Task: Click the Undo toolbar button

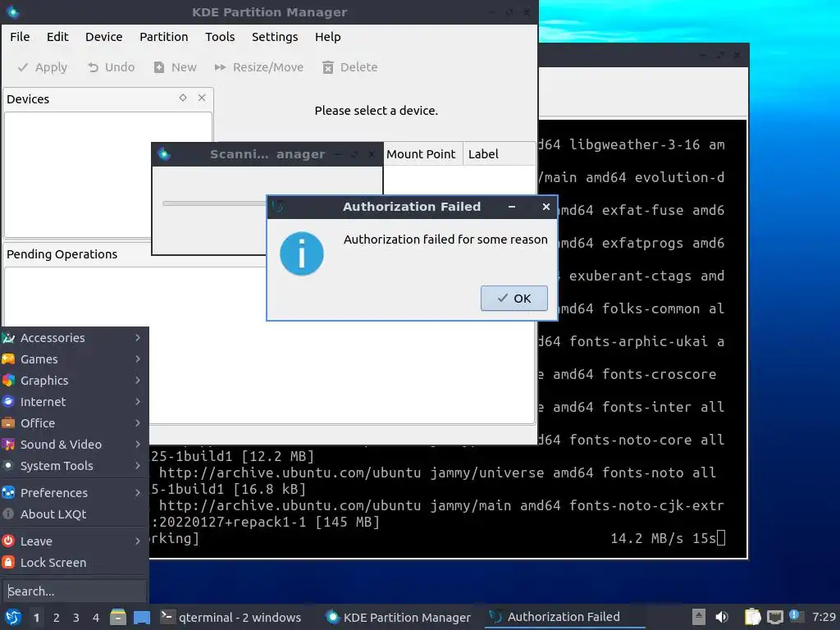Action: 111,67
